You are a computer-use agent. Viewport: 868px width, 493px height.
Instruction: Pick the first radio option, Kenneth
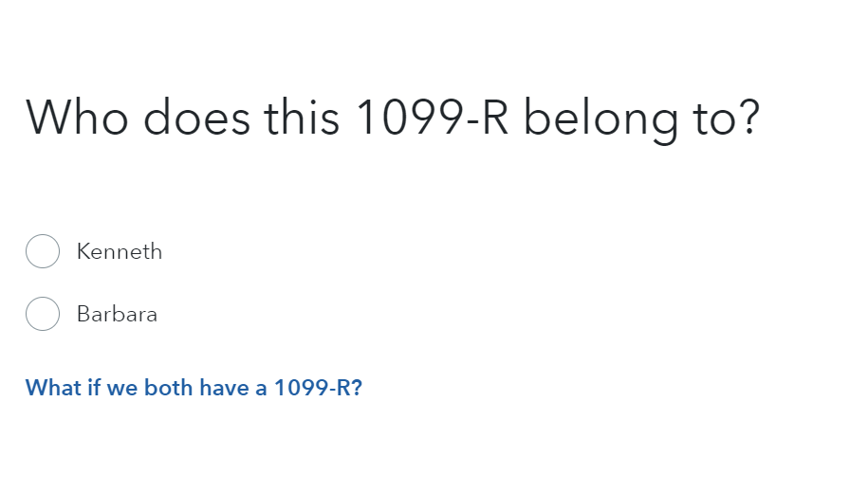[43, 251]
